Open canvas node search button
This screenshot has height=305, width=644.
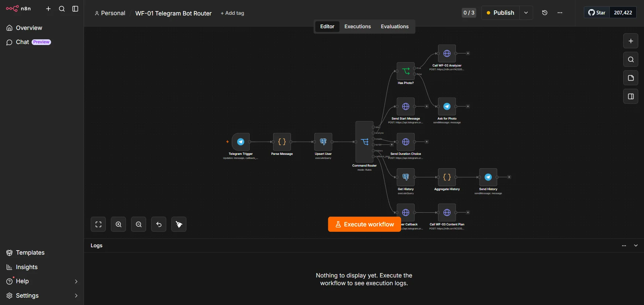[x=631, y=59]
